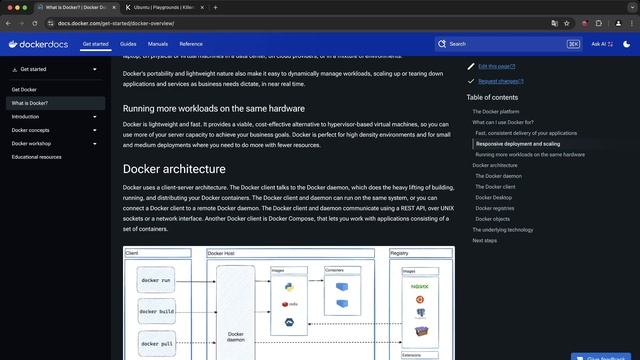The height and width of the screenshot is (360, 640).
Task: Expand the Introduction sidebar section
Action: click(95, 117)
